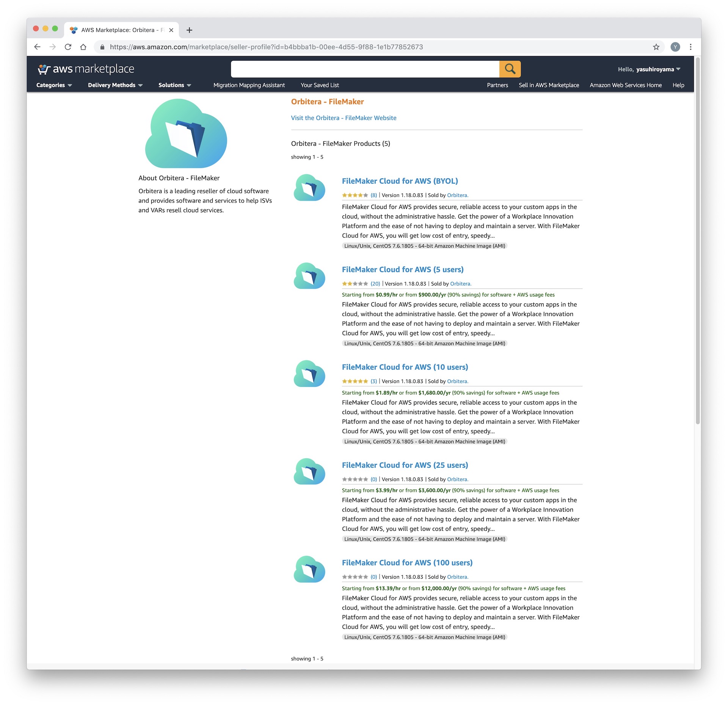
Task: Click the Sell in AWS Marketplace button
Action: (549, 85)
